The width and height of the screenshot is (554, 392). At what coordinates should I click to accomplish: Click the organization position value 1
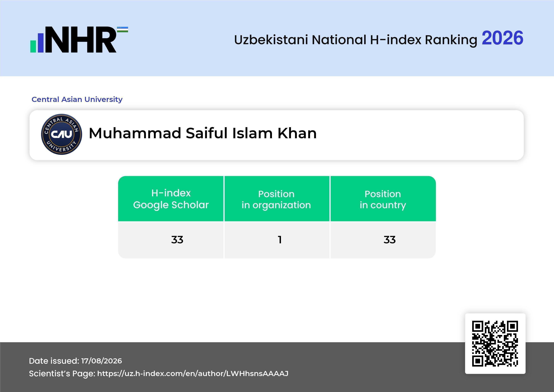280,240
